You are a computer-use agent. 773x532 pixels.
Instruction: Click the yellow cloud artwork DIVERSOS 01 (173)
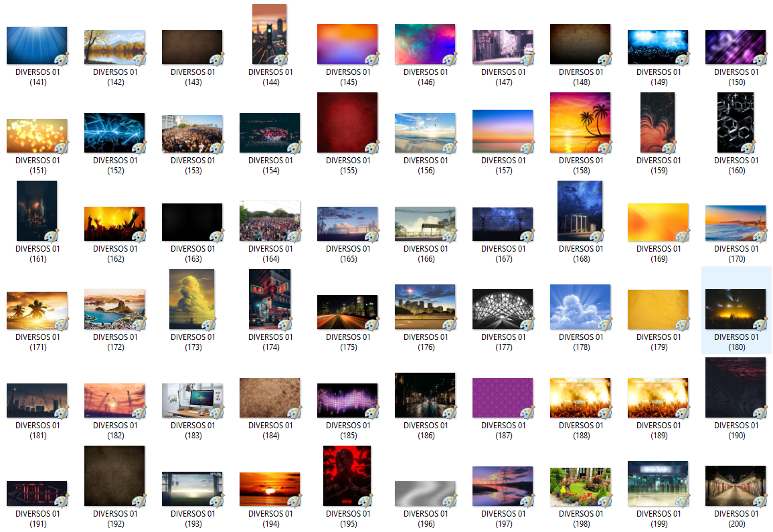[x=192, y=299]
